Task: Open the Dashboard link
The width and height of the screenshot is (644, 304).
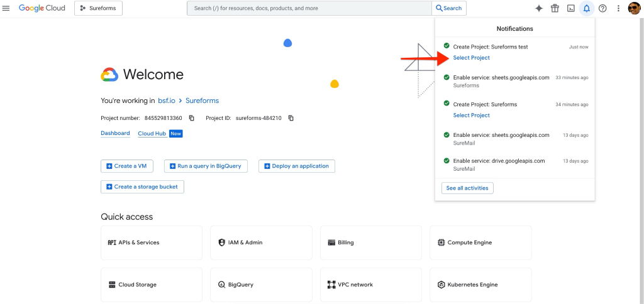Action: click(x=115, y=133)
